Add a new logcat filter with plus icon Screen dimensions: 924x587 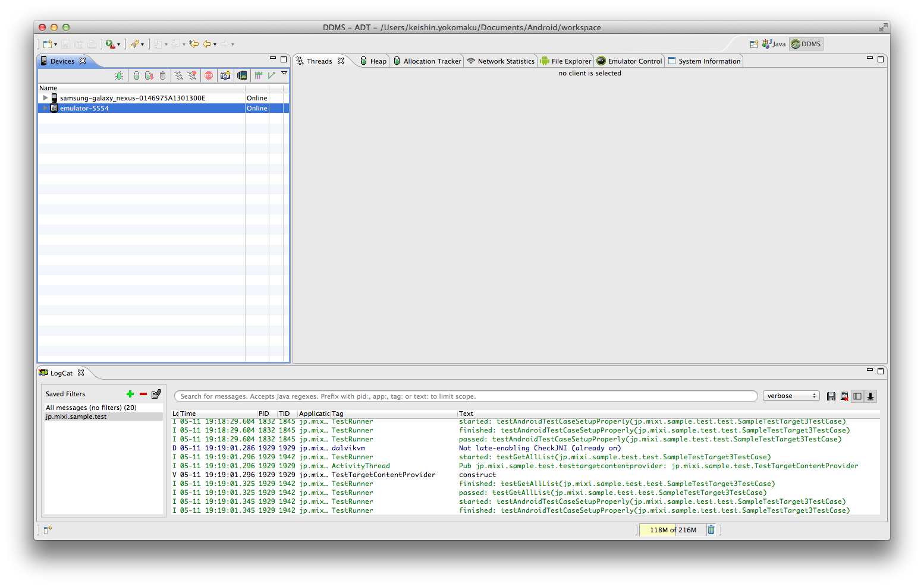tap(130, 394)
